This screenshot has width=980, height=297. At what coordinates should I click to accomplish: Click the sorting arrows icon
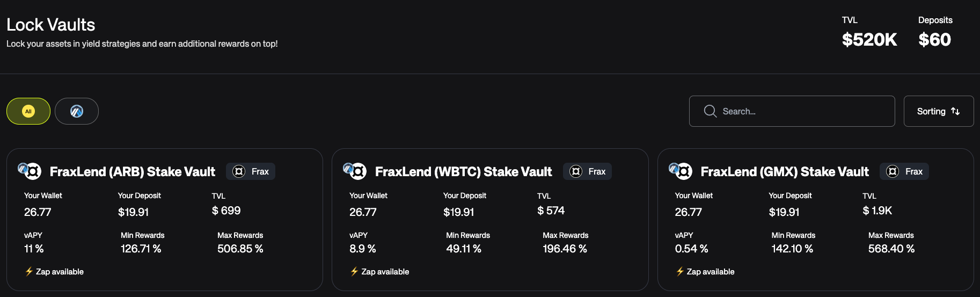pos(955,111)
